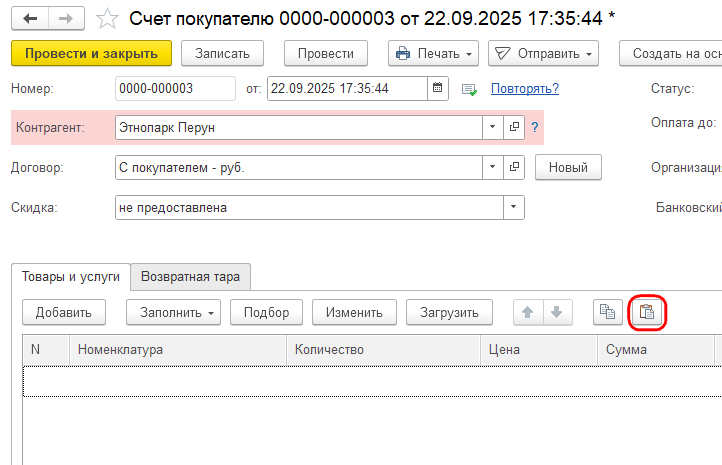The height and width of the screenshot is (465, 722).
Task: Open Контрагент card with the open icon
Action: coord(514,127)
